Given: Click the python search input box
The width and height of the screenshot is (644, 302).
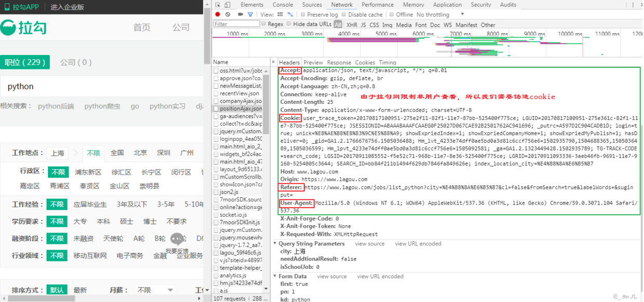Looking at the screenshot, I should (102, 87).
